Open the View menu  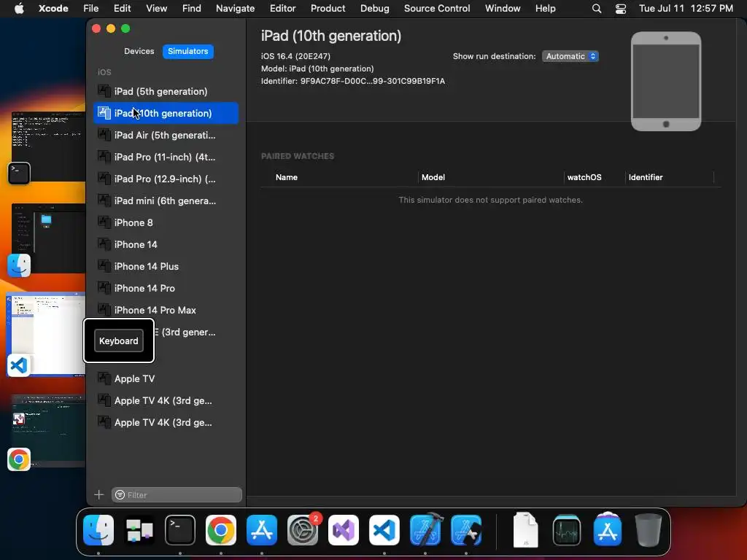point(156,9)
